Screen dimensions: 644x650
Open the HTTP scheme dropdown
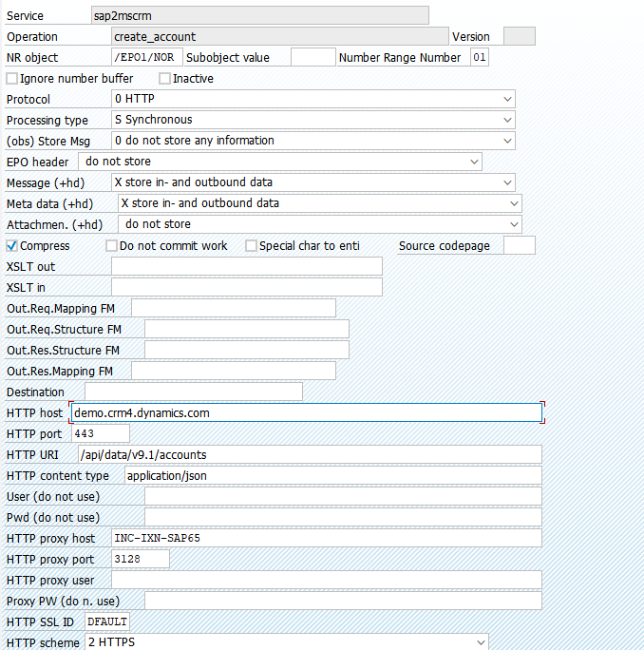click(x=287, y=642)
